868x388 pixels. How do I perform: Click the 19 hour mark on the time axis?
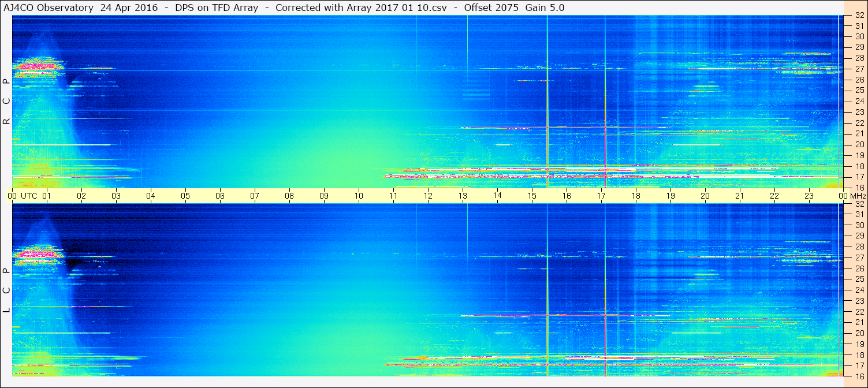670,196
